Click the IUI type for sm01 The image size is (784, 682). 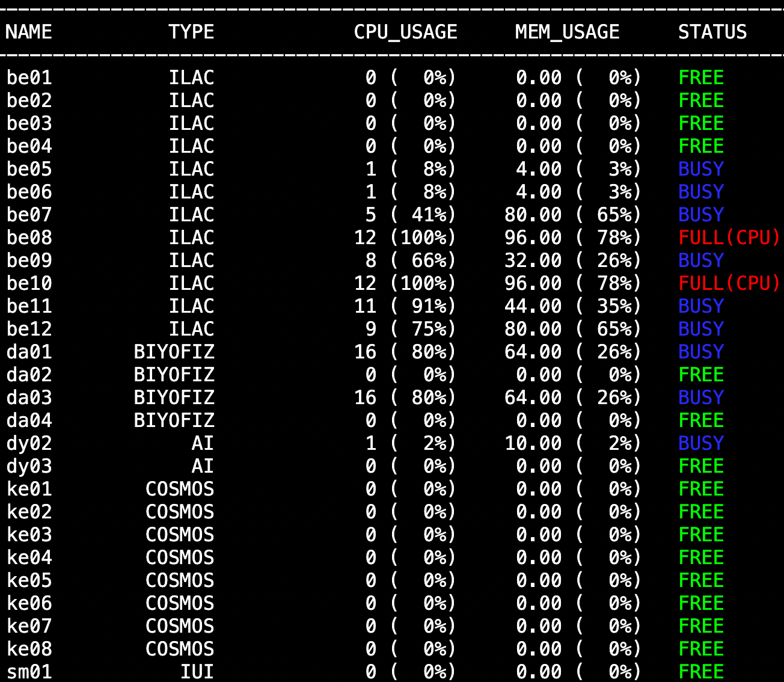[x=197, y=672]
